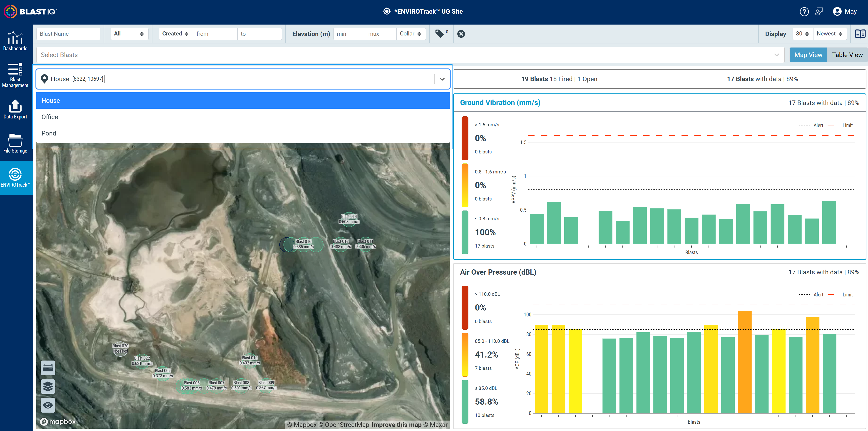The height and width of the screenshot is (431, 868).
Task: Open the help question mark icon
Action: point(804,11)
